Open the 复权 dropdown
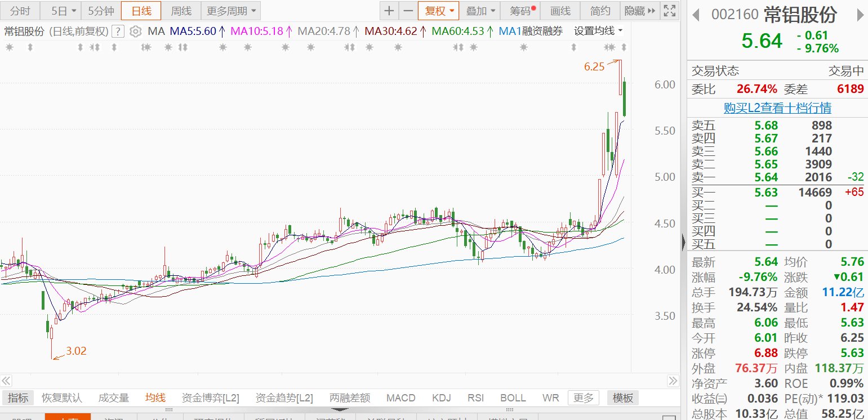Viewport: 868px width, 420px height. click(438, 11)
